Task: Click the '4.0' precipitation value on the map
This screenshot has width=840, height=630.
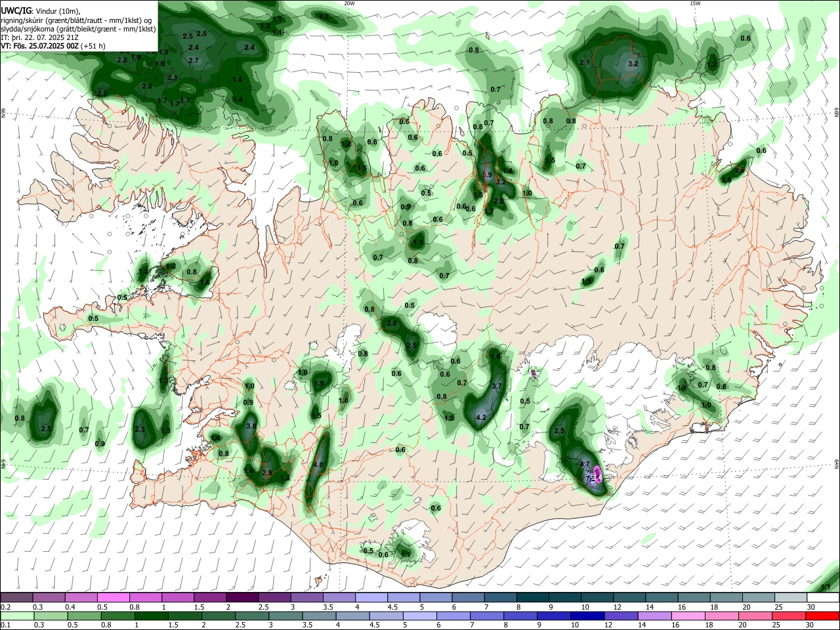Action: pyautogui.click(x=318, y=465)
